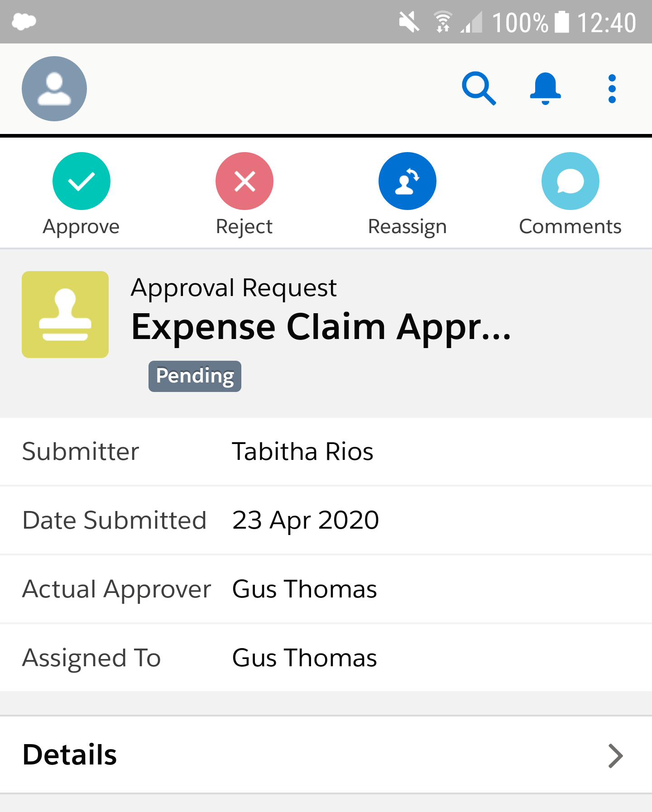Tap the chevron next to Details
652x812 pixels.
[x=614, y=755]
